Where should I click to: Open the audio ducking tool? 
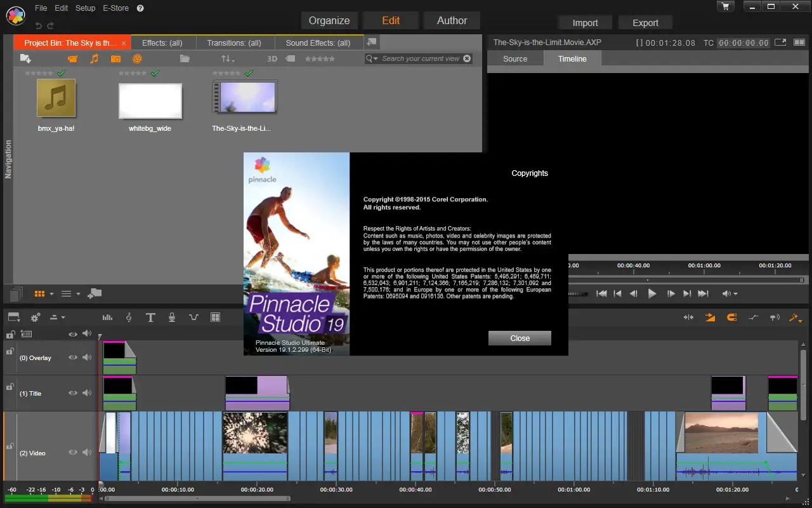coord(193,317)
